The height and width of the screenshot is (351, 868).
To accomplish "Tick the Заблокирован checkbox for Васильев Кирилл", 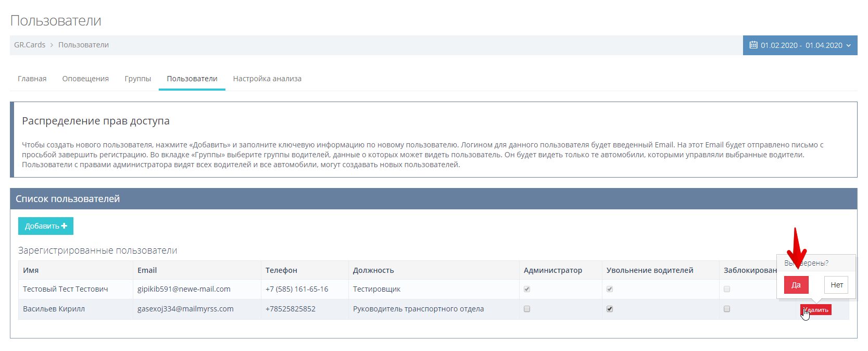I will click(x=727, y=309).
